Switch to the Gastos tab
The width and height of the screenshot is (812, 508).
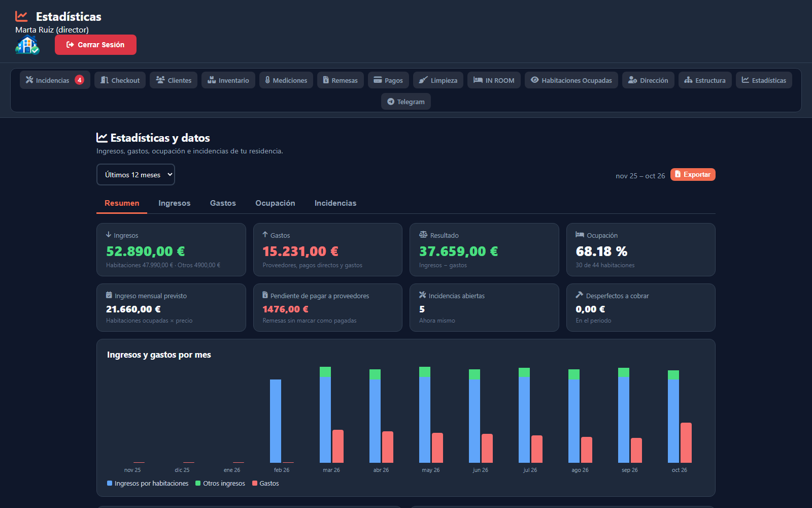[223, 203]
